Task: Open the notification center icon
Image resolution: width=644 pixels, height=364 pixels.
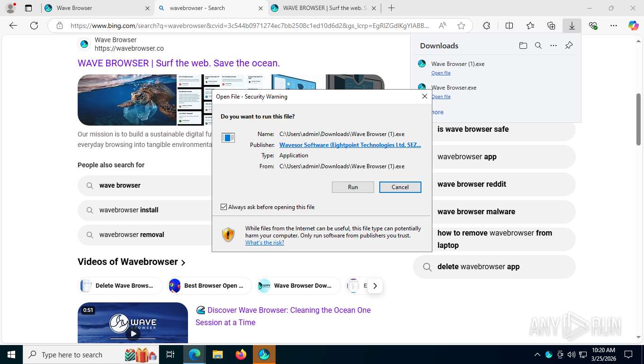Action: [628, 355]
